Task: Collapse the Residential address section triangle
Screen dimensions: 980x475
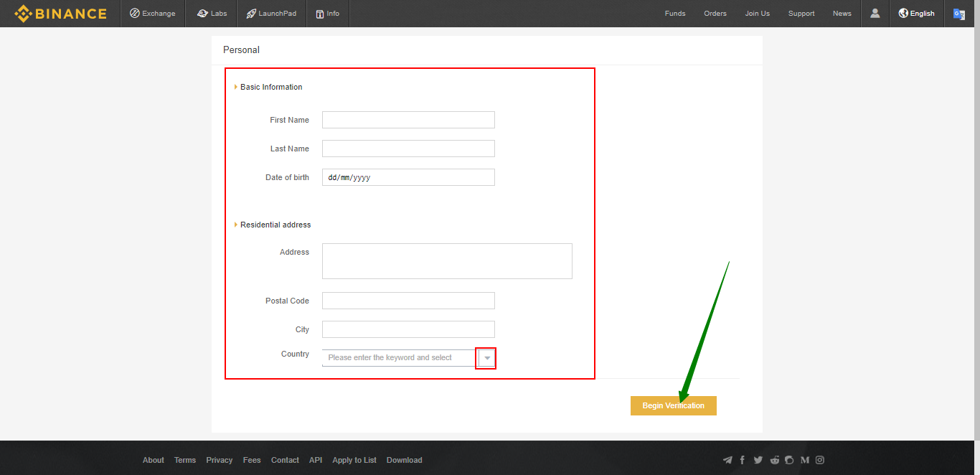Action: pyautogui.click(x=236, y=225)
